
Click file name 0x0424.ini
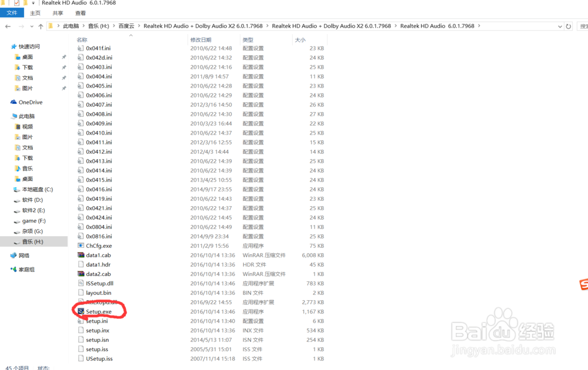99,217
